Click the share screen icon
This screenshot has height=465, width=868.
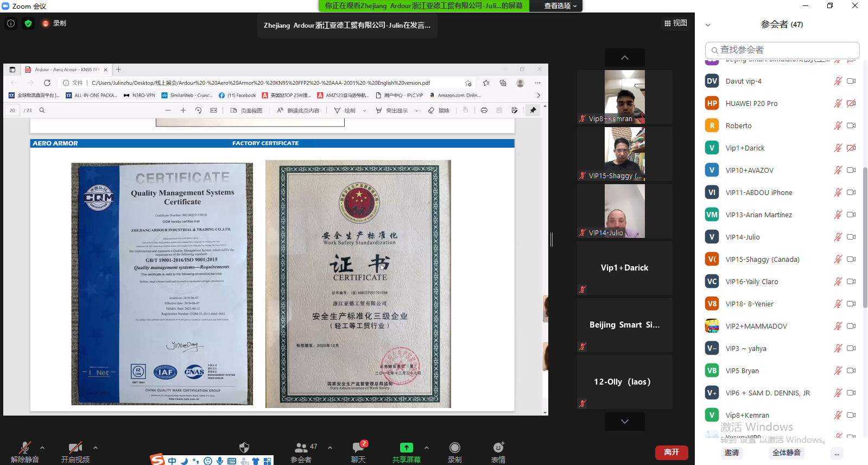pos(406,448)
